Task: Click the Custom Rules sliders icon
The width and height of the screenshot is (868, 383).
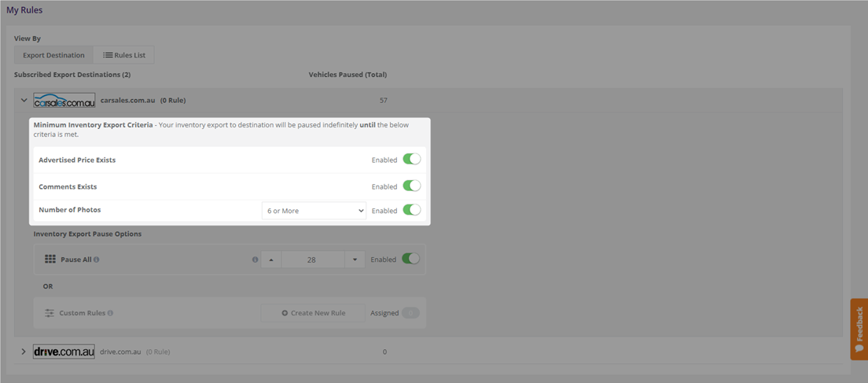Action: tap(50, 313)
